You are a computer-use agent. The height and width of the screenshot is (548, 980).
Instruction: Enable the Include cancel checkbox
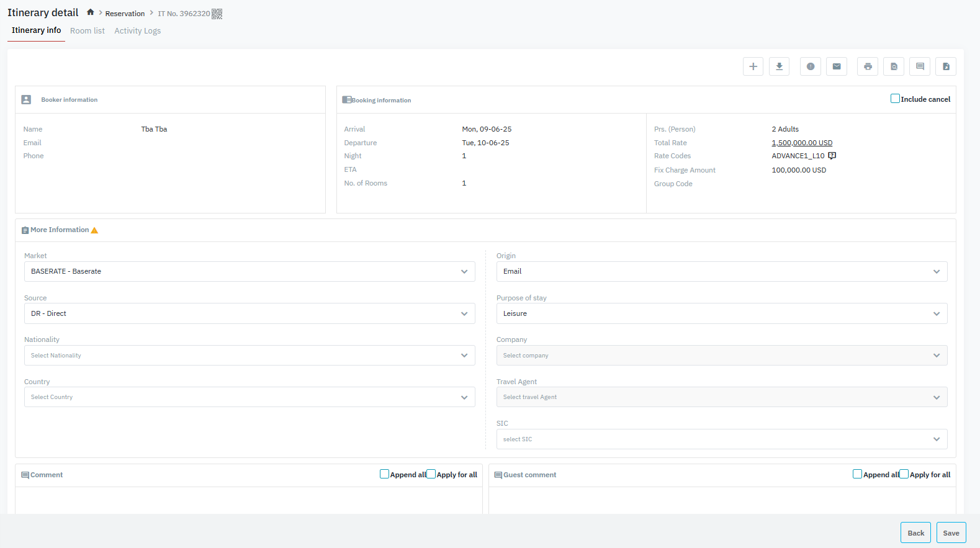click(x=895, y=99)
